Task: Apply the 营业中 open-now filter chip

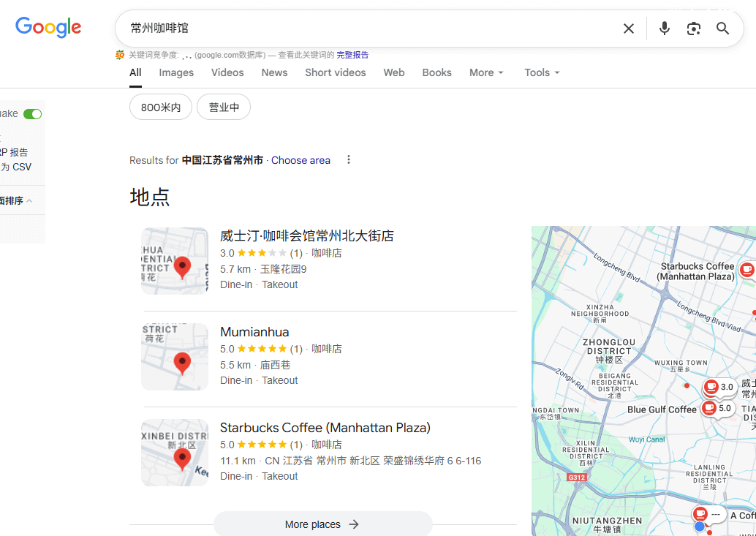Action: (x=224, y=107)
